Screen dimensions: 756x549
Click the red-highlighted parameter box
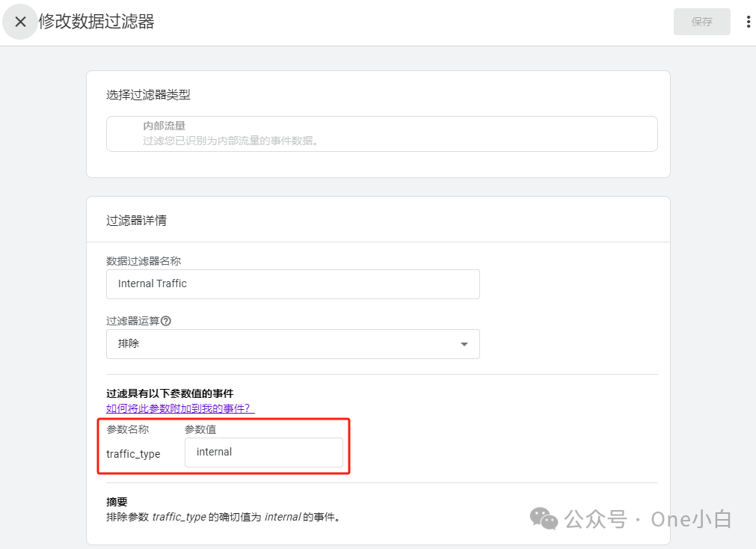coord(223,446)
